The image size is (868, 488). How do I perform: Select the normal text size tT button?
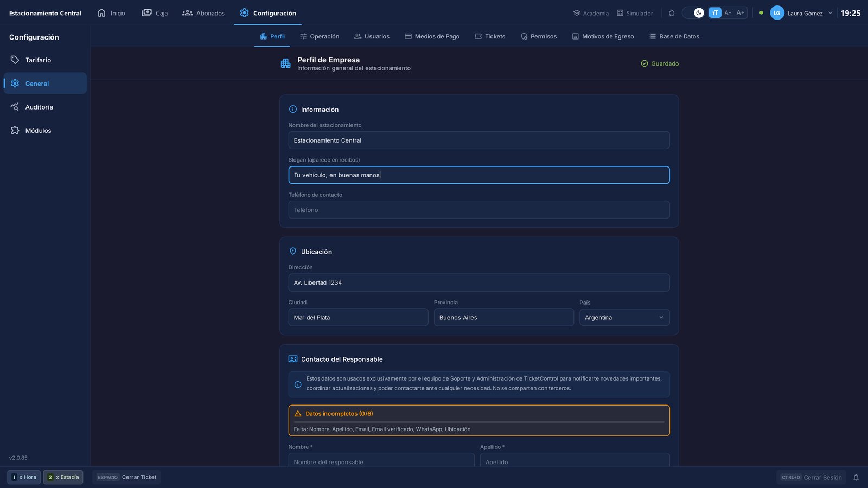pos(715,13)
